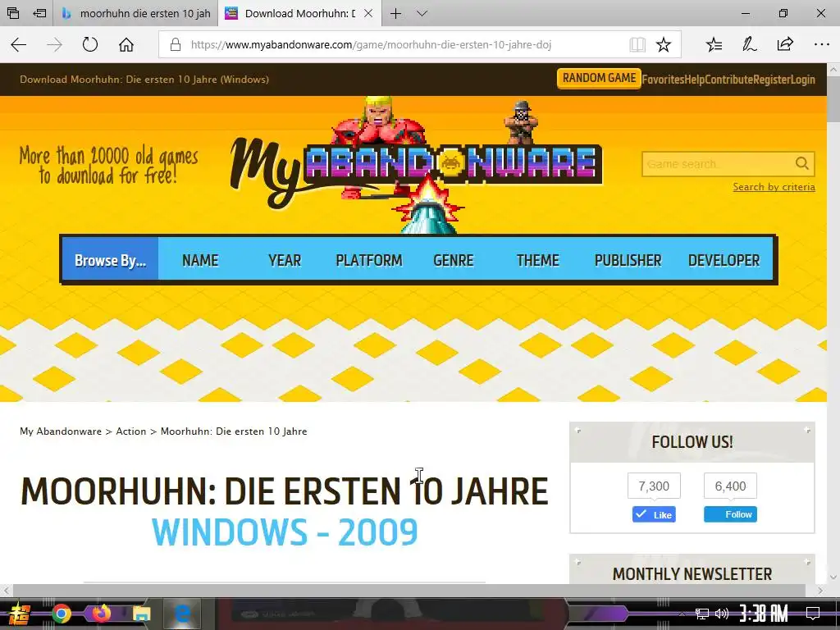This screenshot has width=840, height=630.
Task: Open the Register link
Action: pos(772,80)
